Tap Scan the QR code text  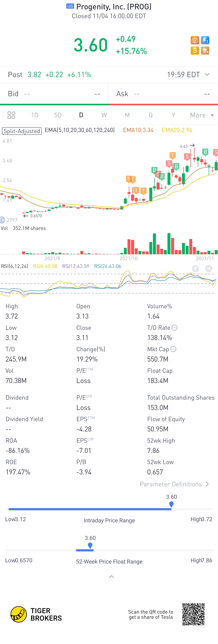pyautogui.click(x=151, y=614)
